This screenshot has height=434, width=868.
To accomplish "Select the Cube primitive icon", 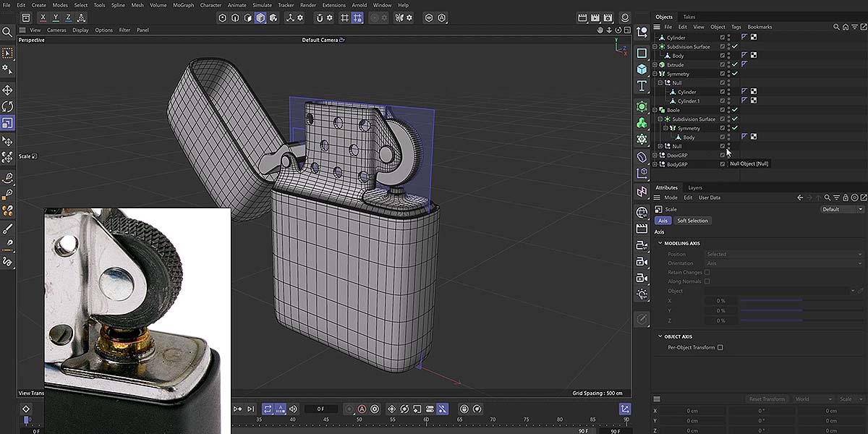I will pyautogui.click(x=642, y=69).
